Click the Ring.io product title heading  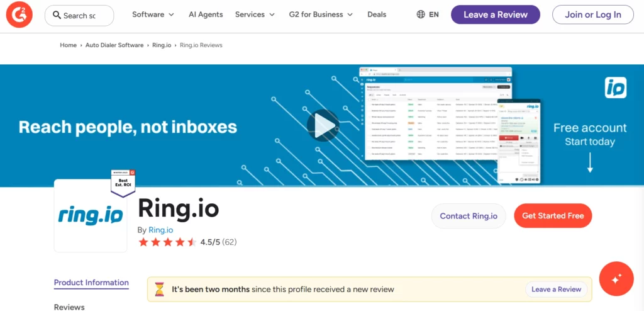pos(178,208)
